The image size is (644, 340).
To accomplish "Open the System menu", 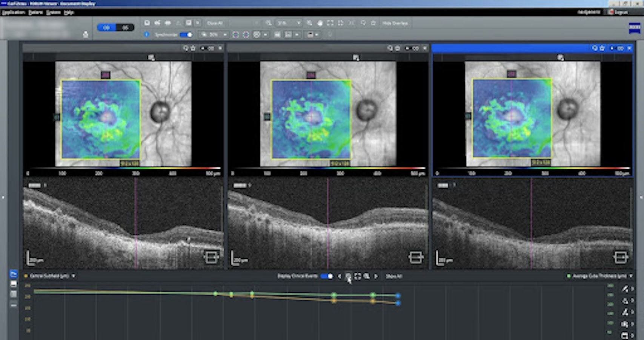I will pyautogui.click(x=53, y=12).
